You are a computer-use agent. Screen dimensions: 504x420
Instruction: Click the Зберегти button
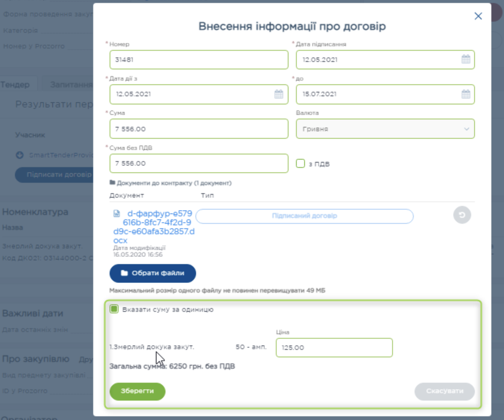[137, 391]
